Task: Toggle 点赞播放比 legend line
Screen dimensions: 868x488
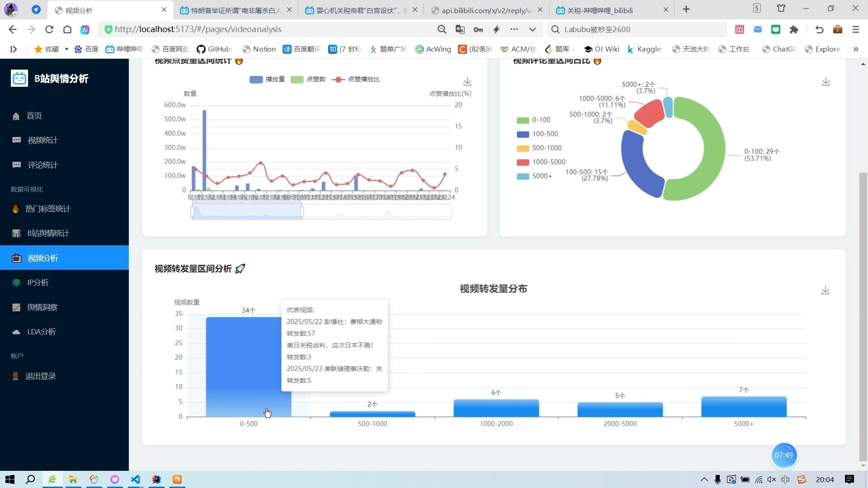Action: point(356,80)
